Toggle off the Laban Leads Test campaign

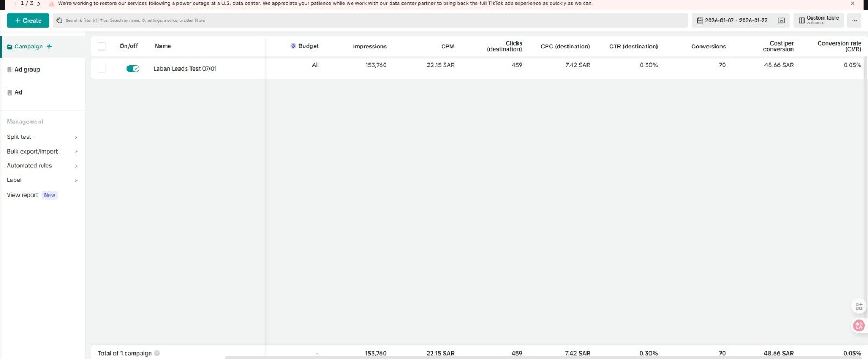click(x=133, y=68)
